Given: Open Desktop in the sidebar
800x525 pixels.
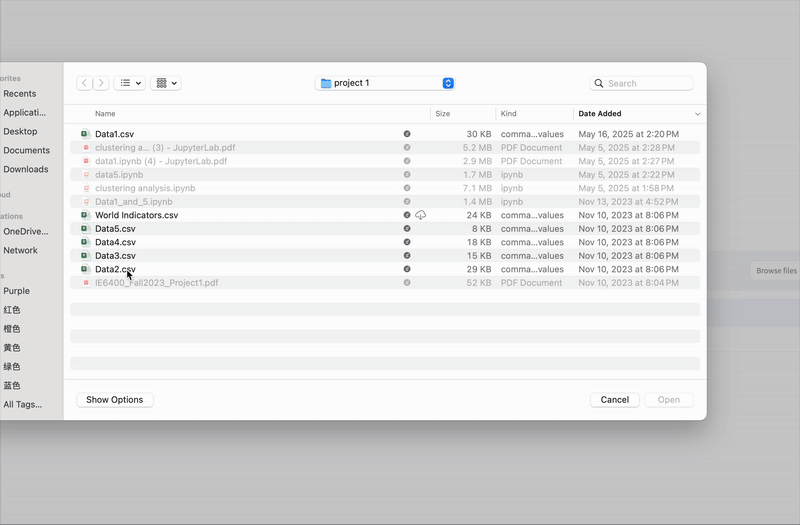Looking at the screenshot, I should coord(20,132).
